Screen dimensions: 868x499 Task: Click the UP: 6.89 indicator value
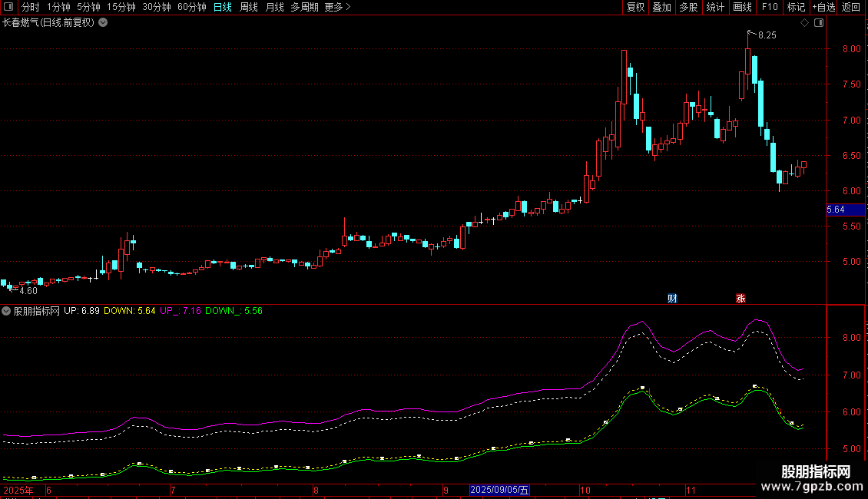[x=81, y=311]
